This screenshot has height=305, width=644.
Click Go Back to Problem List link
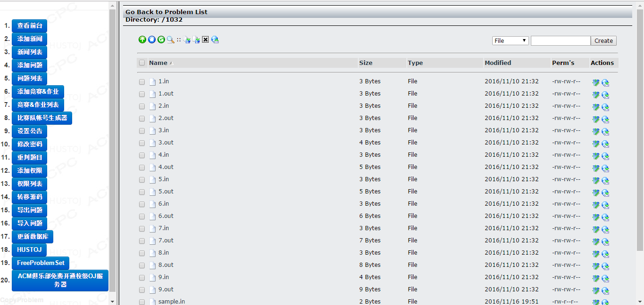coord(166,12)
